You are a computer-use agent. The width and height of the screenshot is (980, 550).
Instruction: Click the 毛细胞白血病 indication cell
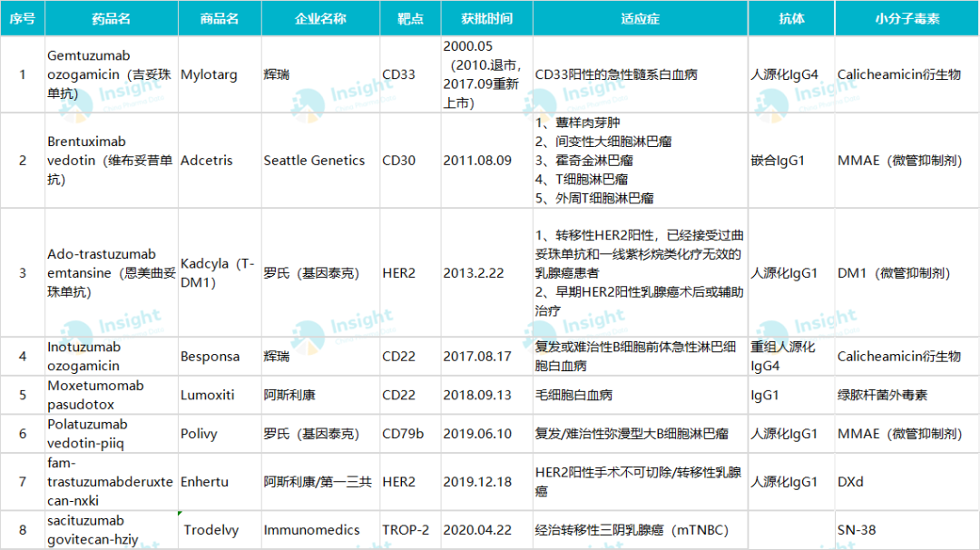coord(640,395)
